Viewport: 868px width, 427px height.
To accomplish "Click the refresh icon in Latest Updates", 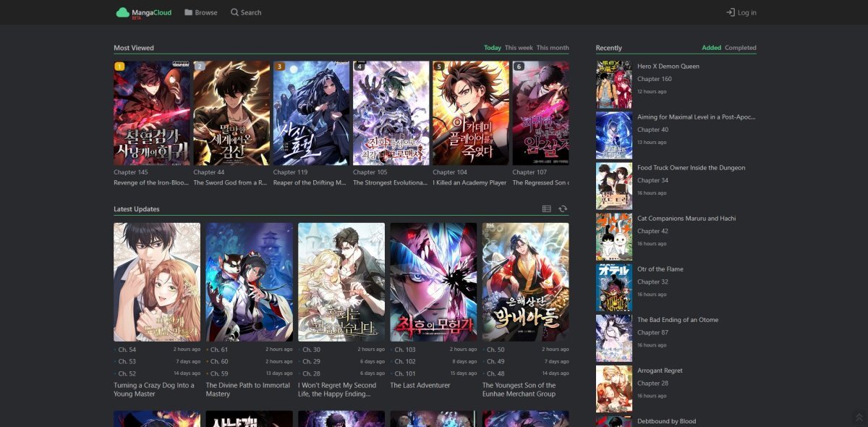I will (563, 209).
